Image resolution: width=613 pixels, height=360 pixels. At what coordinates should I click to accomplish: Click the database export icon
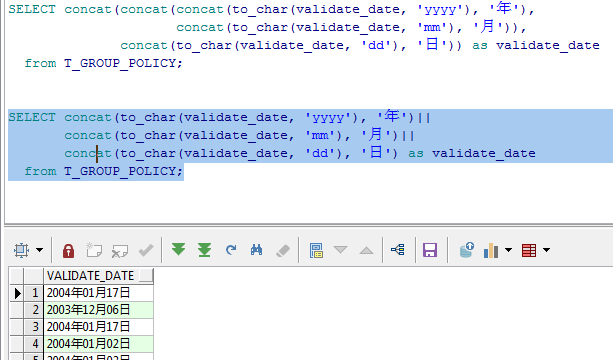[467, 250]
